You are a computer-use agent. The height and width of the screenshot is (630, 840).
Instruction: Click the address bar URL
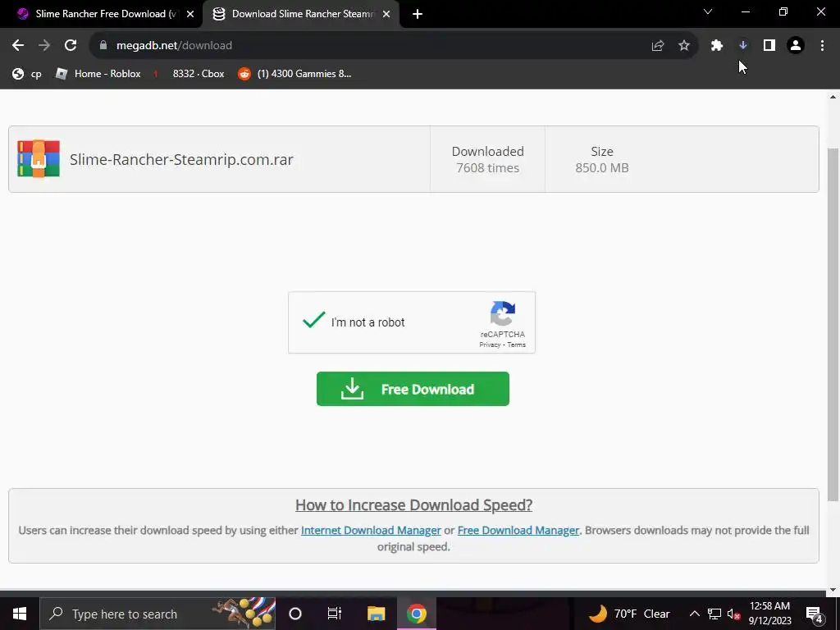click(x=174, y=46)
